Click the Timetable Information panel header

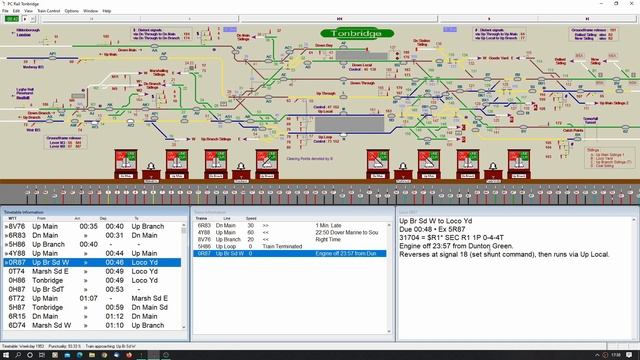95,212
